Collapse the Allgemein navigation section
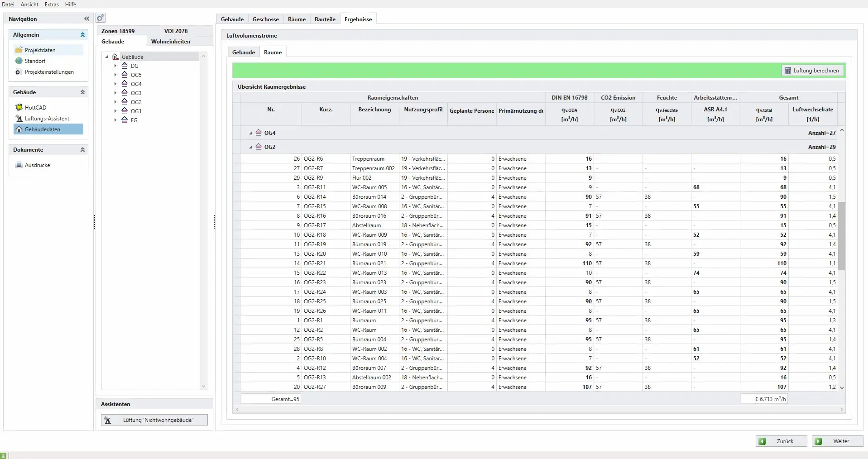This screenshot has height=459, width=868. point(82,35)
